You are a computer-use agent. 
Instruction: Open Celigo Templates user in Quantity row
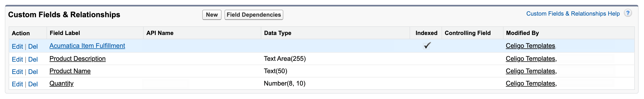530,83
